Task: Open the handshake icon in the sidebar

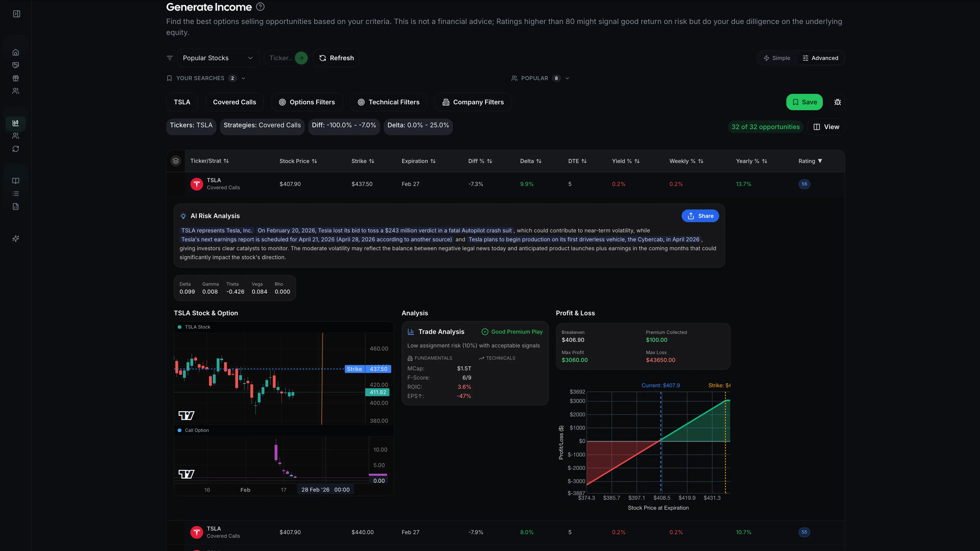Action: click(16, 65)
